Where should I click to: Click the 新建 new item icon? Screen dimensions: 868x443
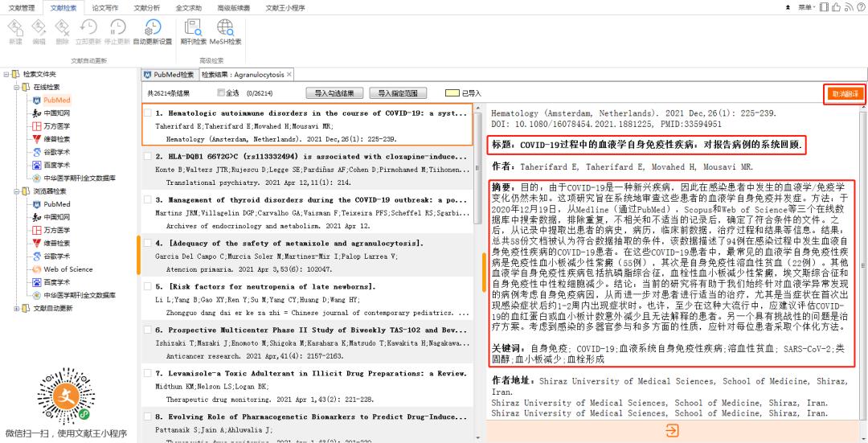pos(15,31)
